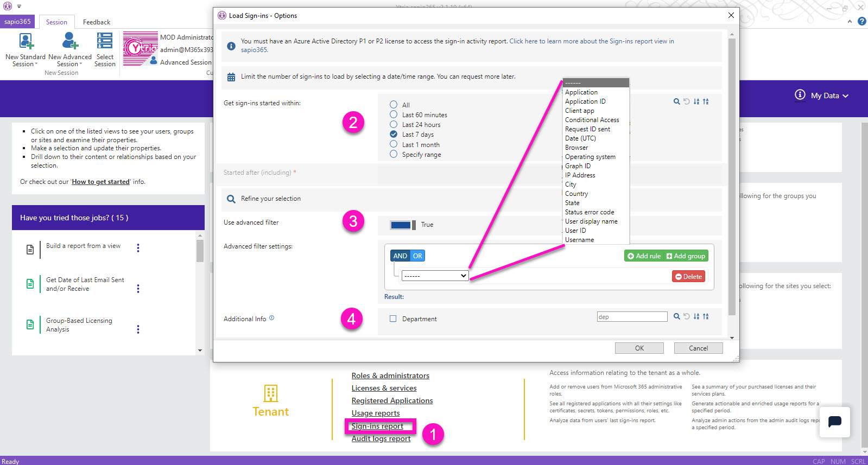Click the reset icon in the date range section

pyautogui.click(x=687, y=101)
